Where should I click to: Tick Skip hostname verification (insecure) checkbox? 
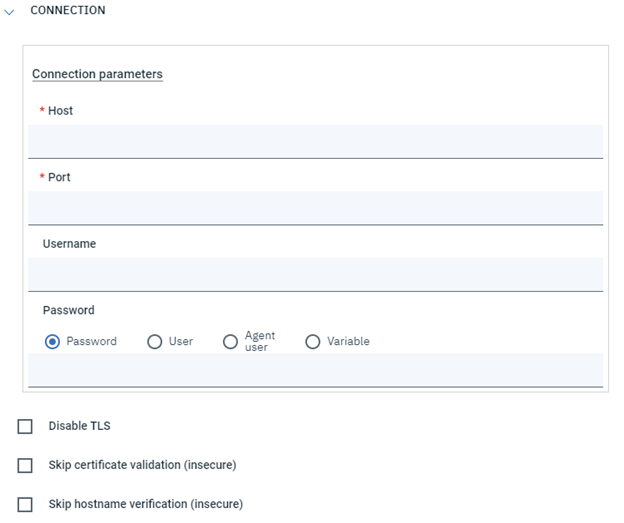[26, 505]
